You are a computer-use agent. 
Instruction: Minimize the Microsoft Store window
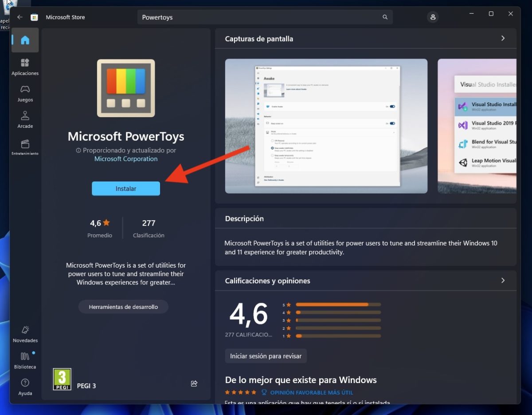471,14
